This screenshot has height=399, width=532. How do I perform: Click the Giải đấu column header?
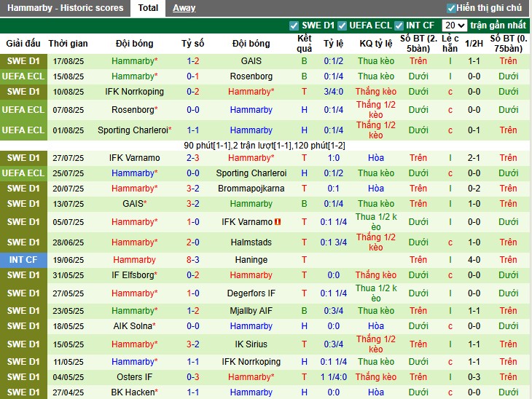(x=23, y=44)
